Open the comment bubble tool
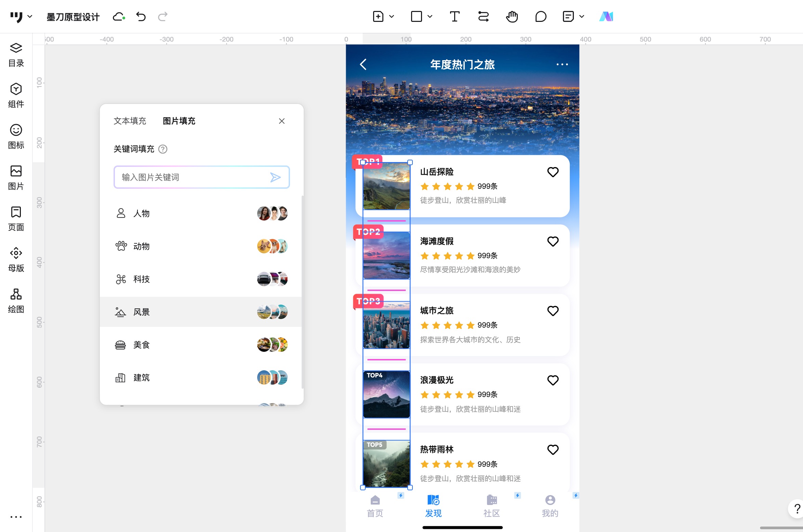The height and width of the screenshot is (532, 803). pyautogui.click(x=541, y=16)
